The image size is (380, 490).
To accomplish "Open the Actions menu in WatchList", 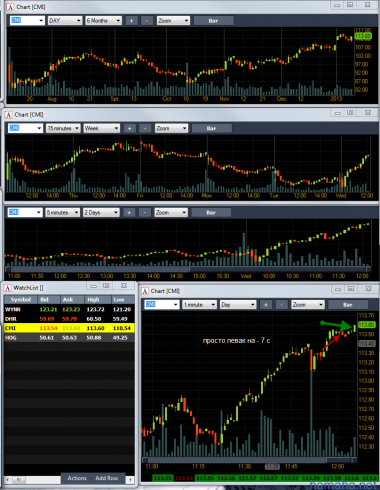I will point(77,478).
